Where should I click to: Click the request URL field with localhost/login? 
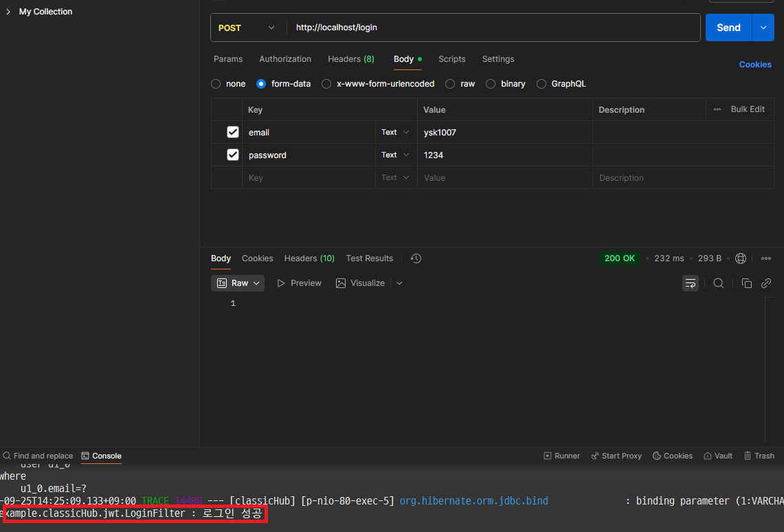click(493, 27)
